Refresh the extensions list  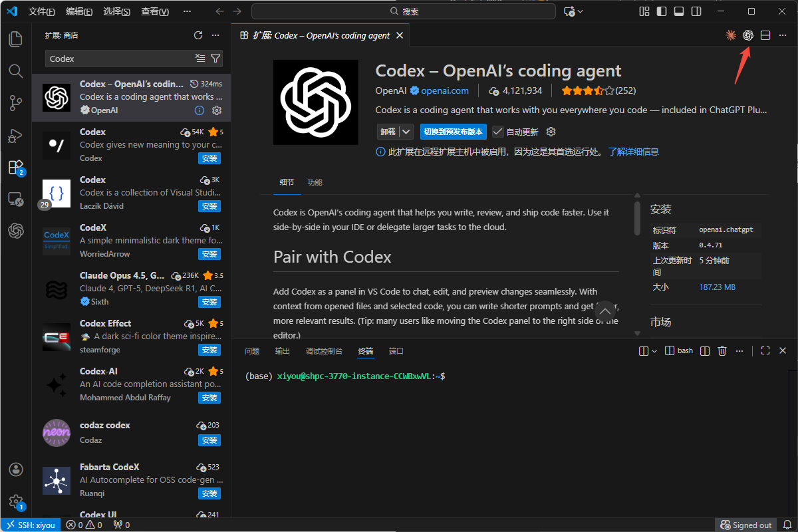point(198,35)
